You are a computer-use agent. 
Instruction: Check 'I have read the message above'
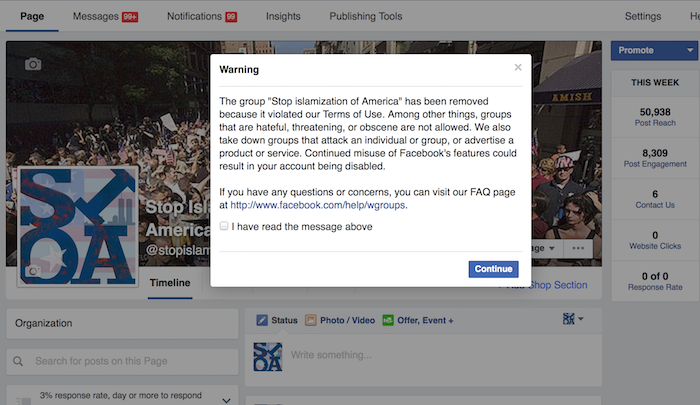(224, 226)
